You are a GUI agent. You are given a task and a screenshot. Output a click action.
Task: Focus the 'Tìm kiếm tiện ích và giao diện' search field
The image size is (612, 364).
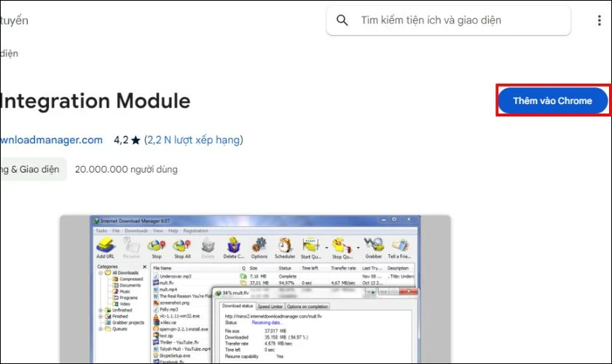(x=449, y=20)
